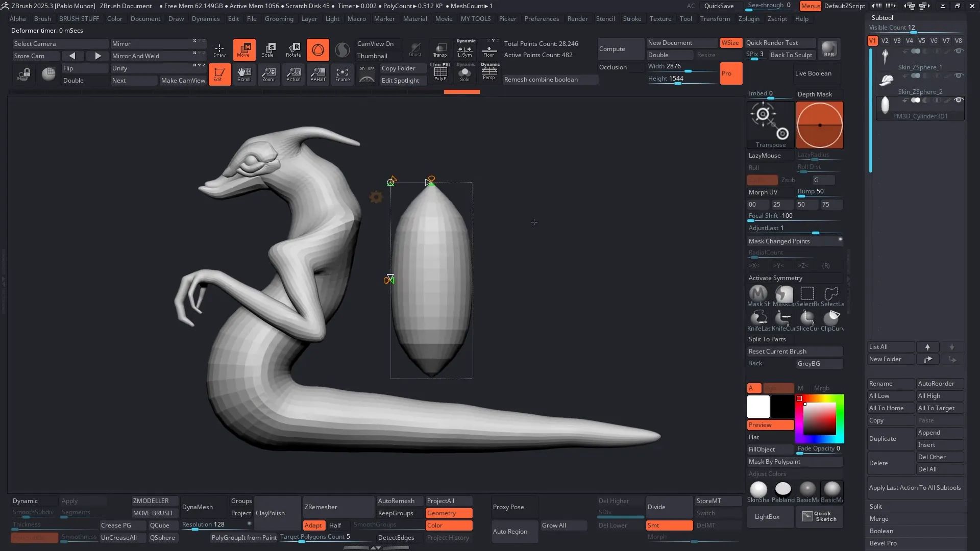Click the Frame view icon
This screenshot has height=551, width=980.
342,74
